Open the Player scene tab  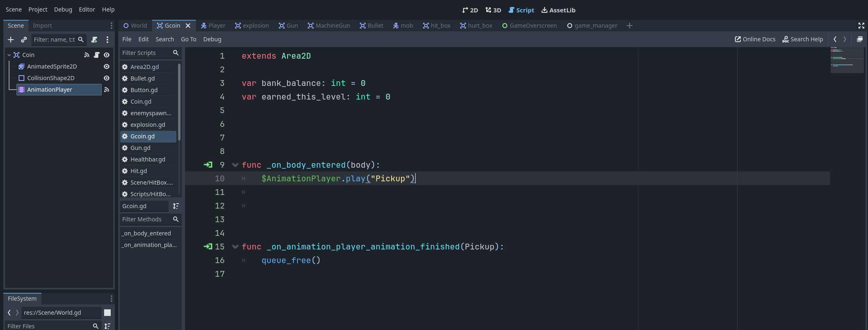click(x=213, y=26)
